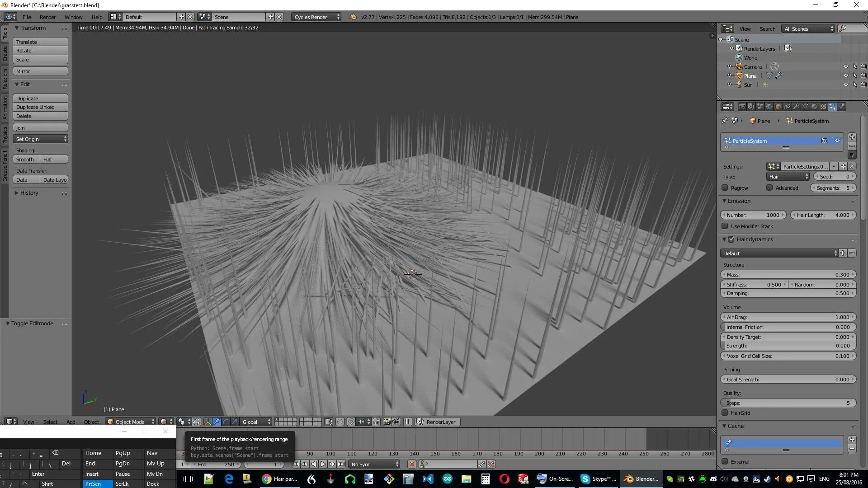This screenshot has width=868, height=488.
Task: Open the Object Data tab (triangle mesh icon)
Action: pos(805,107)
